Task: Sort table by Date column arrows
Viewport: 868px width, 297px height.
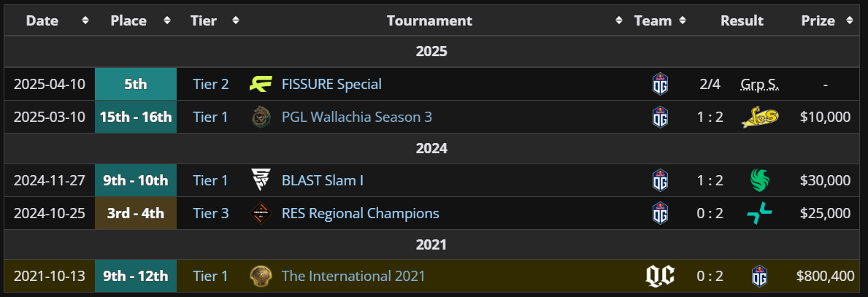Action: click(x=85, y=20)
